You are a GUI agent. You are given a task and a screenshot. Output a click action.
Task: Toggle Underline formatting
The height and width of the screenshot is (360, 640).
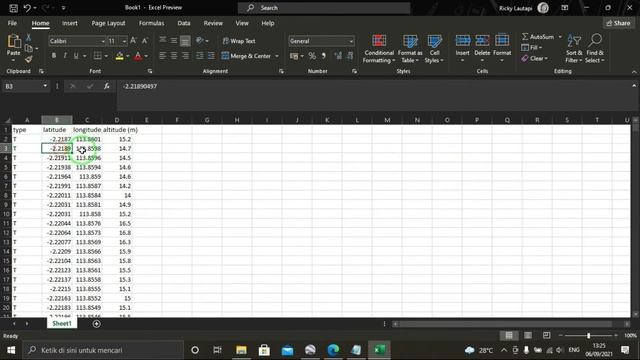point(76,56)
